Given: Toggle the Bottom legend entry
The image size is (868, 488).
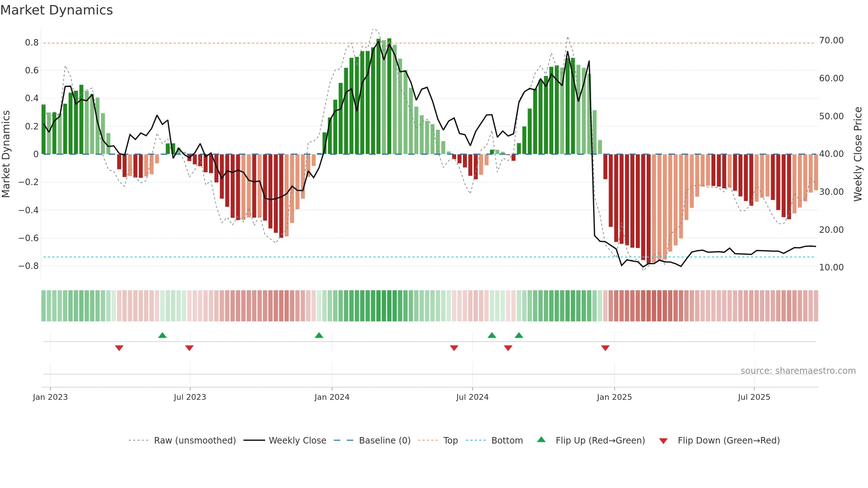Looking at the screenshot, I should pyautogui.click(x=494, y=440).
